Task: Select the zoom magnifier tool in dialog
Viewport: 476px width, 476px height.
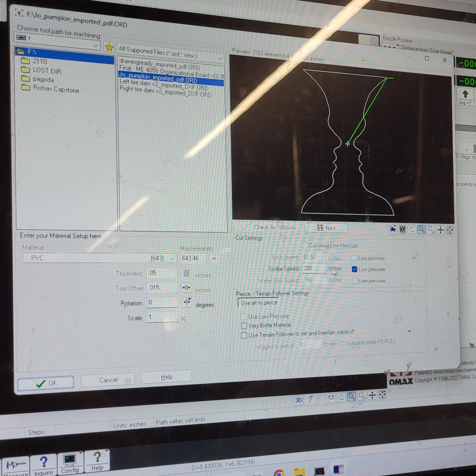Action: click(x=421, y=230)
